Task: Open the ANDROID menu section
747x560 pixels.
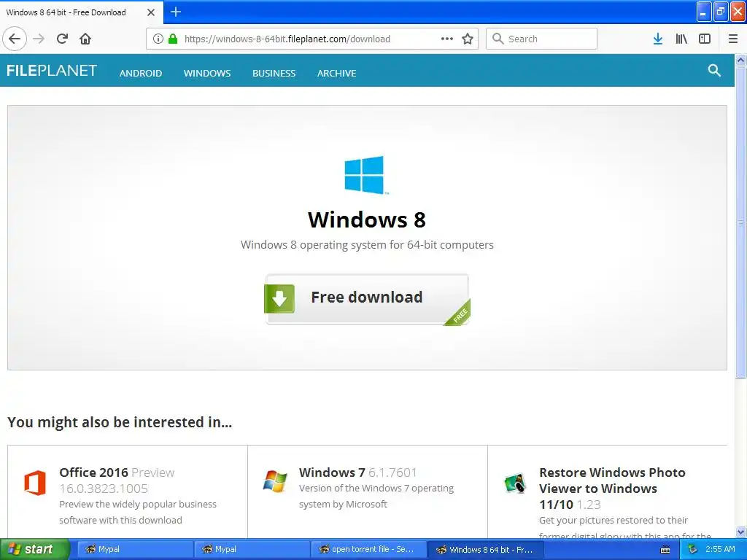Action: 141,74
